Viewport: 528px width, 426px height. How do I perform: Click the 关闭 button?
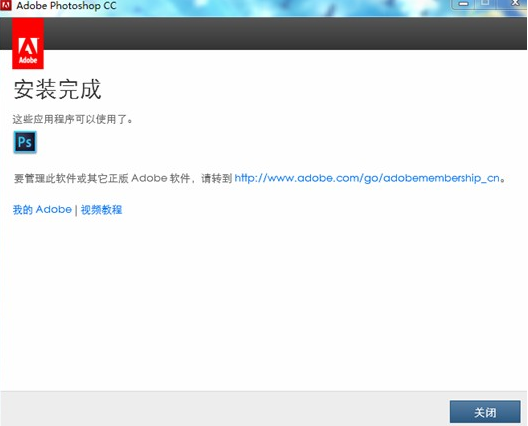click(x=485, y=412)
